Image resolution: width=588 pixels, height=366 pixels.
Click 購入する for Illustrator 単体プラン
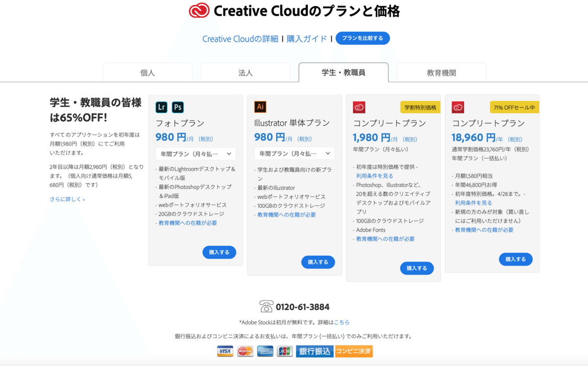(318, 262)
